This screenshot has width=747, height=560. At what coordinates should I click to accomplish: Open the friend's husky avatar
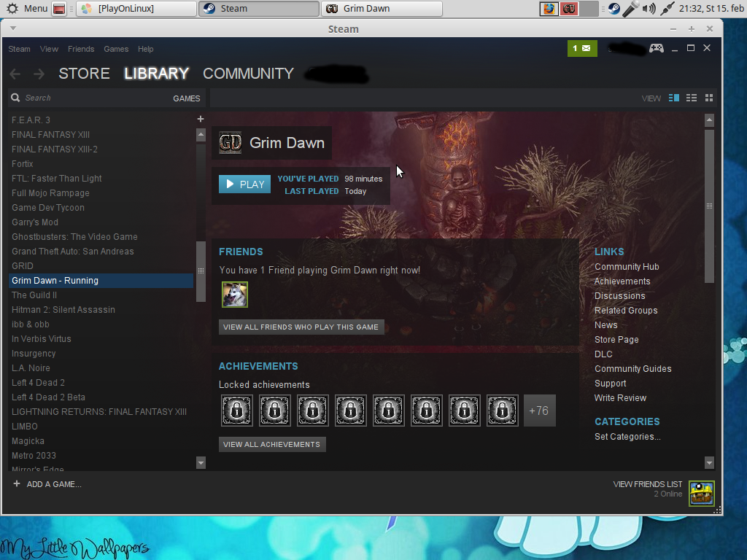coord(235,295)
